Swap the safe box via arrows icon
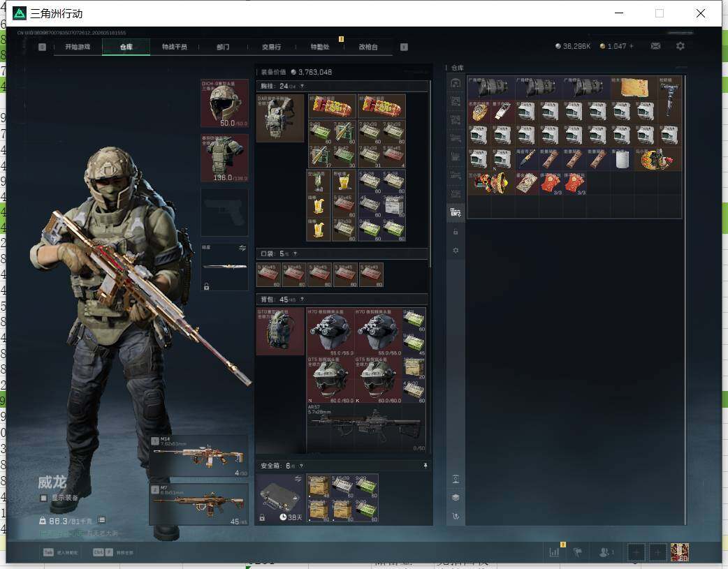 click(298, 478)
